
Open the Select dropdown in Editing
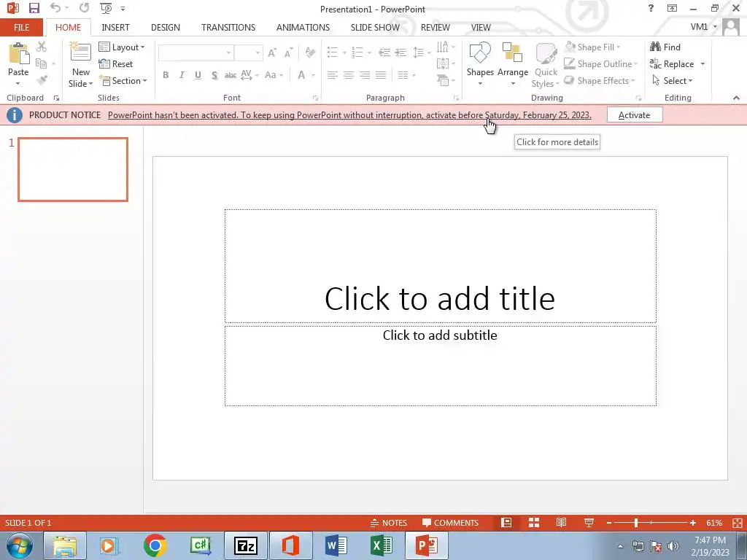672,80
